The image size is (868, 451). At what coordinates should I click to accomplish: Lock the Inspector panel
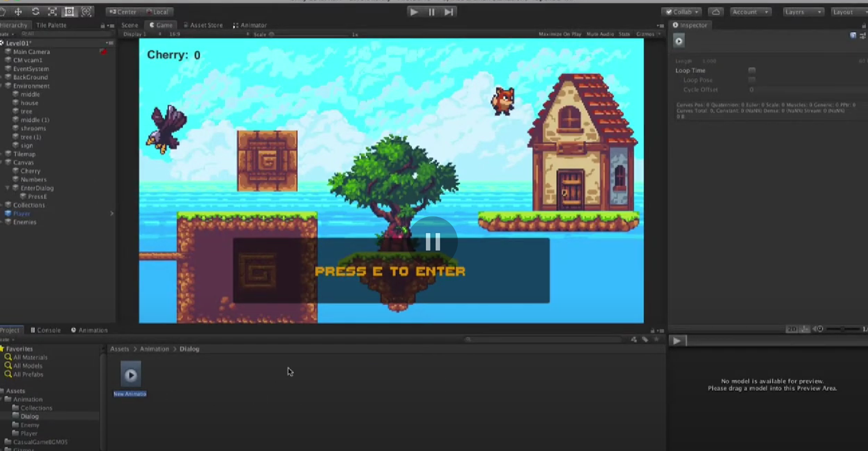[x=864, y=25]
